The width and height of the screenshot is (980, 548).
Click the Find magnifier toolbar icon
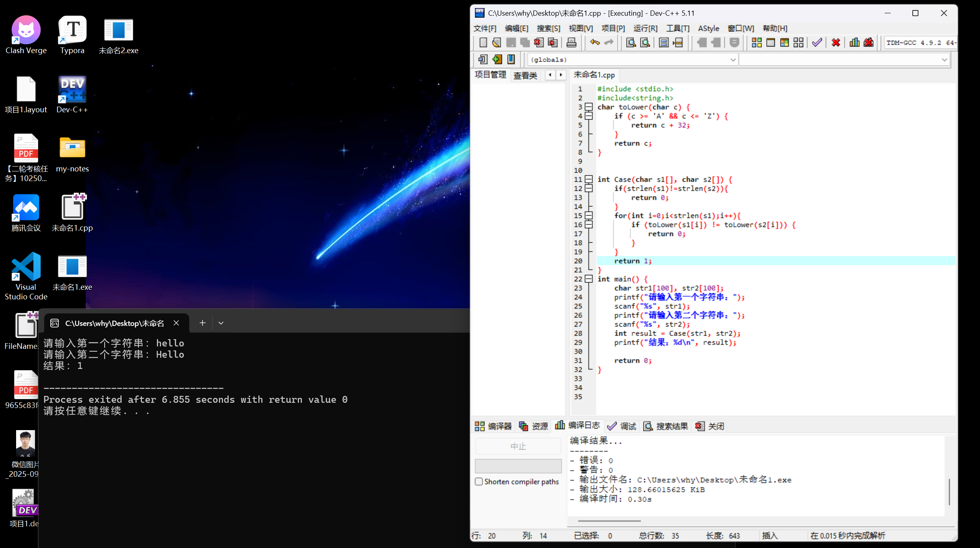pyautogui.click(x=631, y=43)
